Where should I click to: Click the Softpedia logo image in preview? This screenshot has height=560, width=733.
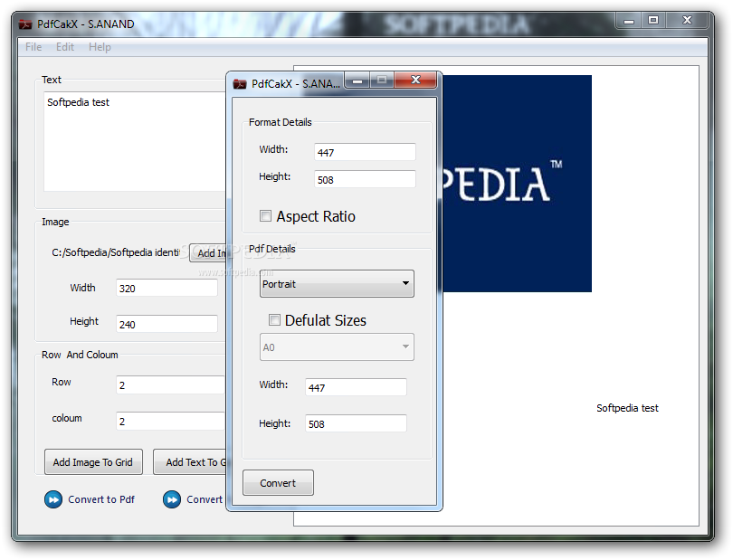point(517,184)
